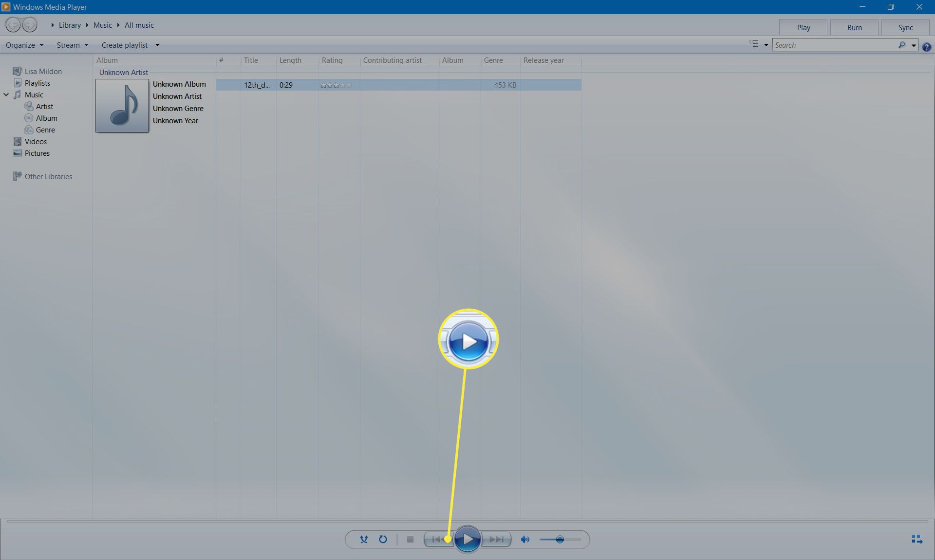Click the Unknown Album label
Viewport: 935px width, 560px height.
pos(179,84)
